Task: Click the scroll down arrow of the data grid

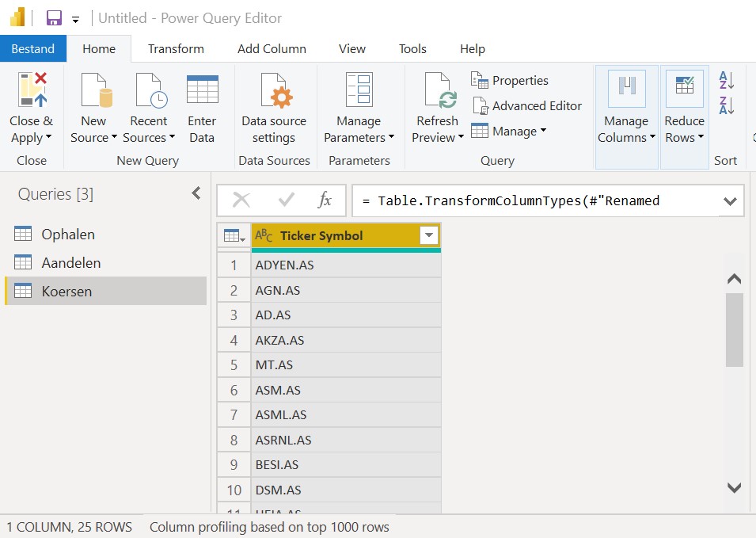Action: 734,487
